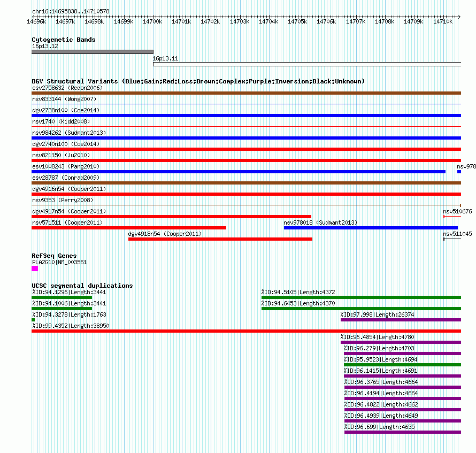Click the %ID:96.1415 Length:4691 duplication label
This screenshot has height=453, width=476.
coord(381,371)
